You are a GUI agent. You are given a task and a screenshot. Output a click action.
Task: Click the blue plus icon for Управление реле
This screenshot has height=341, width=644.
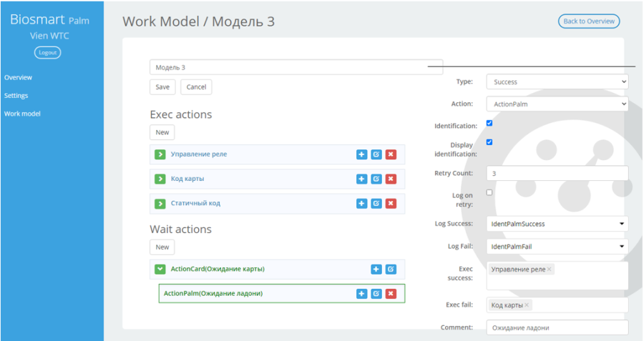pyautogui.click(x=361, y=154)
